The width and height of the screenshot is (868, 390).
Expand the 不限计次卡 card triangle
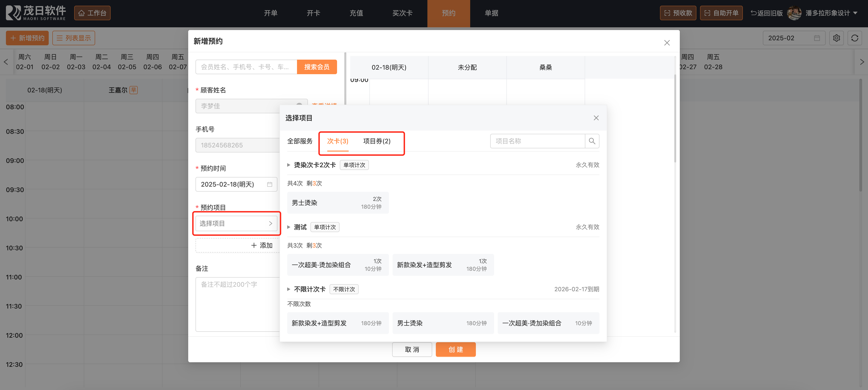[x=288, y=289]
